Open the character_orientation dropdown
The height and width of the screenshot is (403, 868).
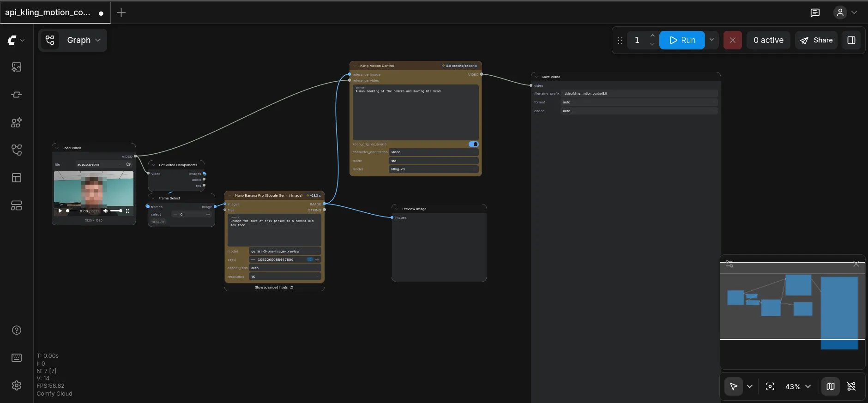pos(434,152)
